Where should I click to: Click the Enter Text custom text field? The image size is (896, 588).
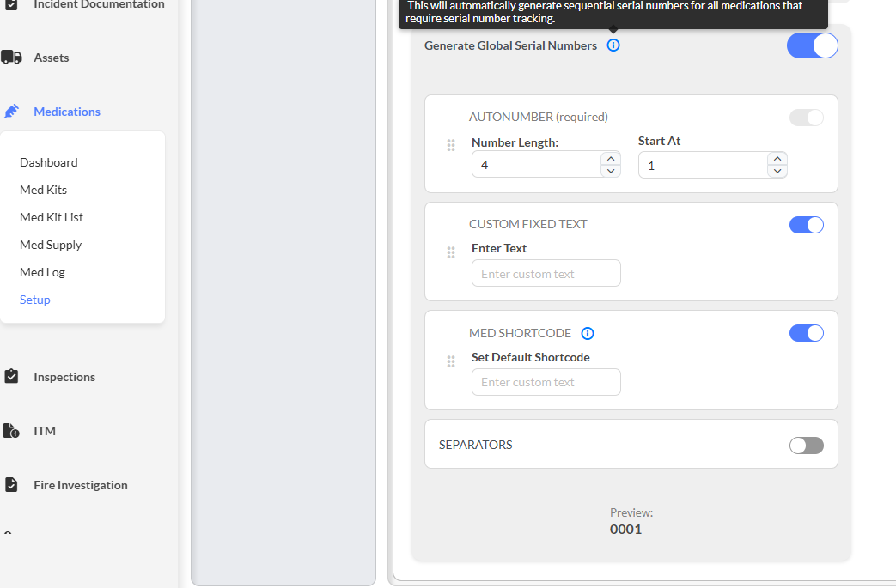click(x=546, y=274)
